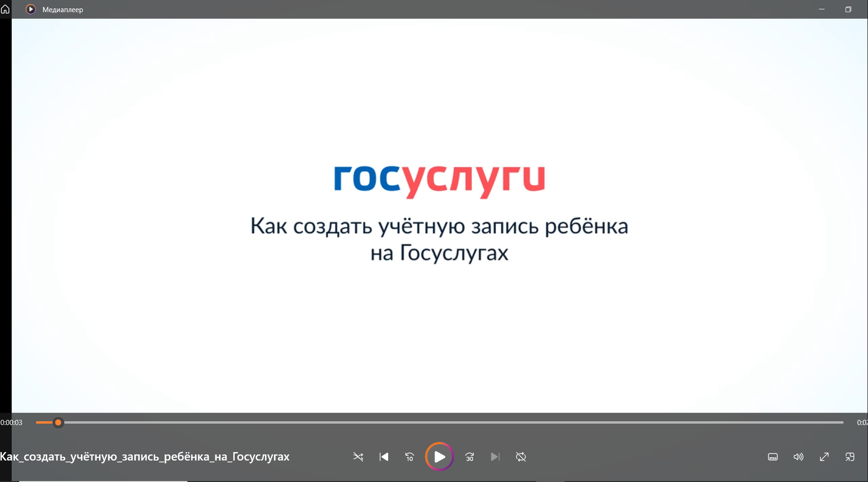Image resolution: width=868 pixels, height=482 pixels.
Task: Minimize the media player window
Action: pyautogui.click(x=822, y=9)
